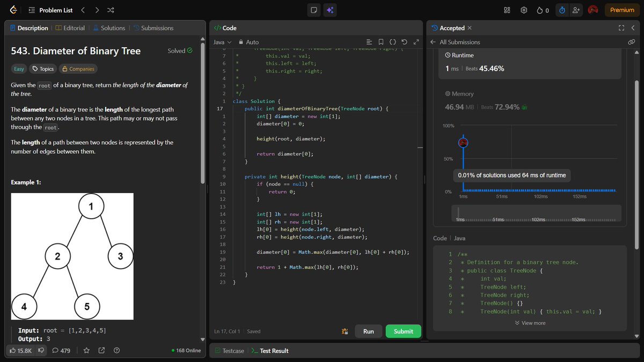Expand code with View more

530,323
